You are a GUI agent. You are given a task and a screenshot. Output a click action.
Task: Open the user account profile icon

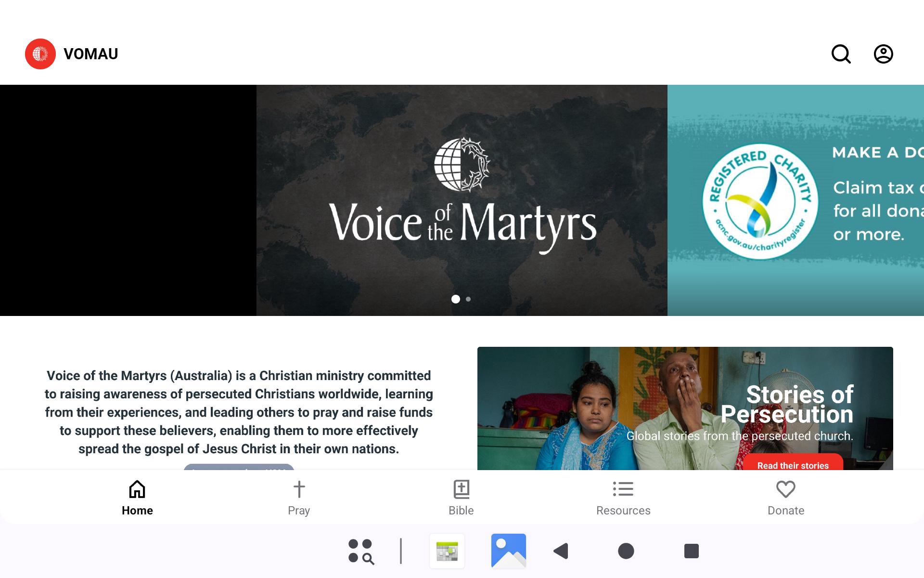click(x=883, y=54)
